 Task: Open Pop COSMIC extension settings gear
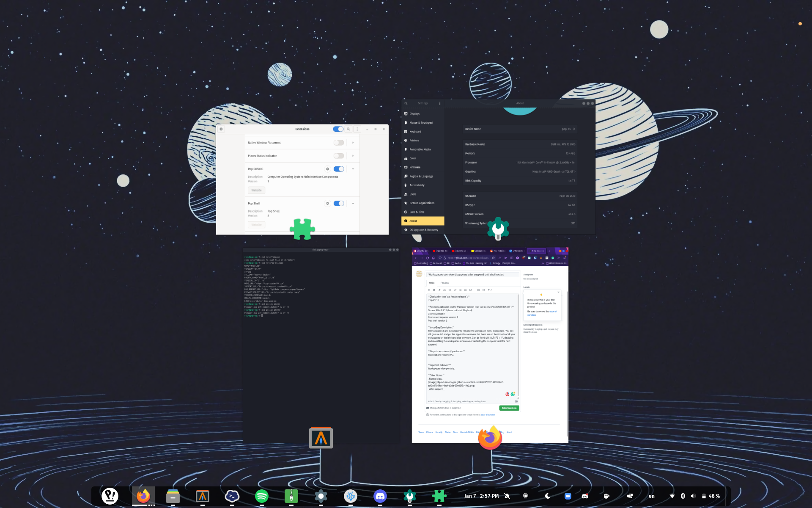(x=327, y=169)
